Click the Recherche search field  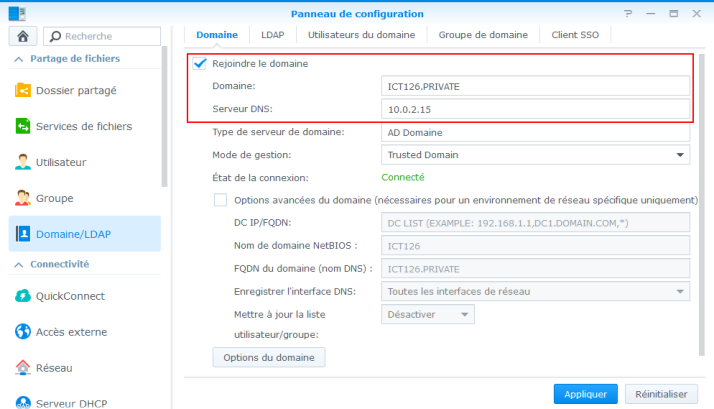(x=102, y=36)
